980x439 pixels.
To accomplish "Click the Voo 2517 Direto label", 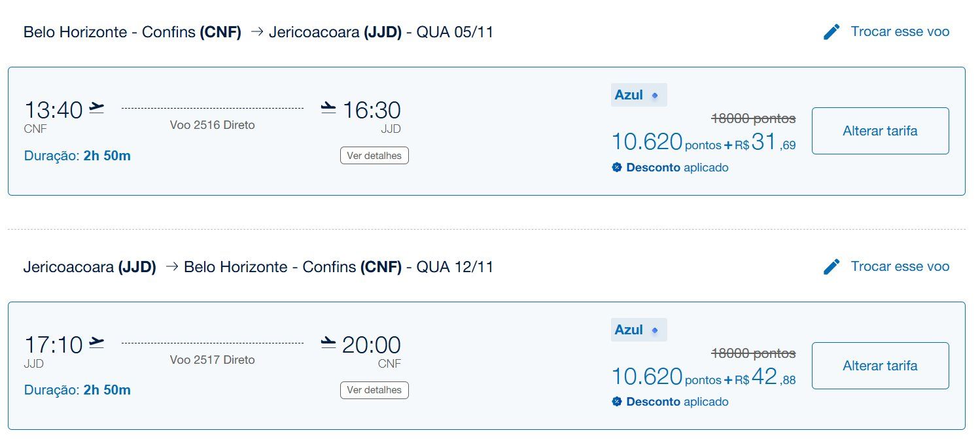I will point(213,360).
